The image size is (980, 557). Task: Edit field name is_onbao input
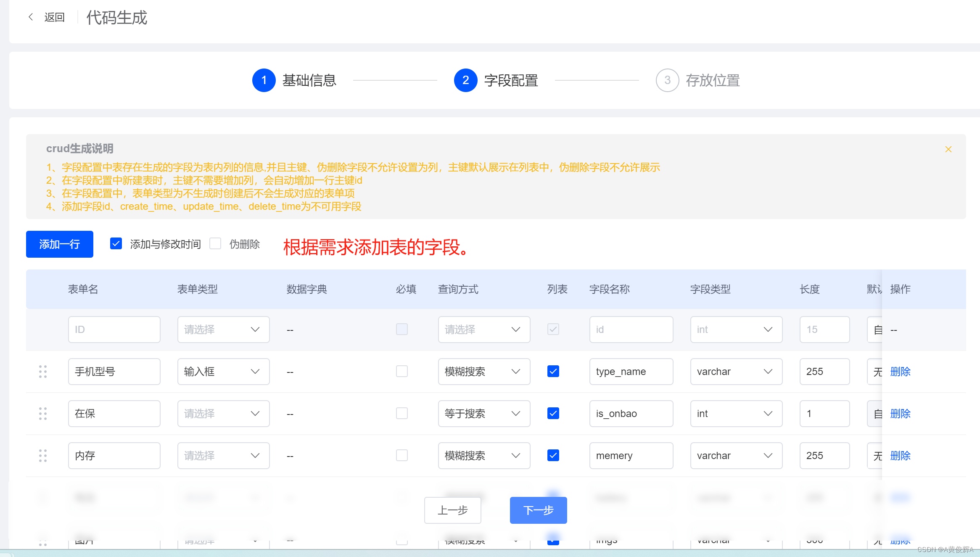(631, 414)
